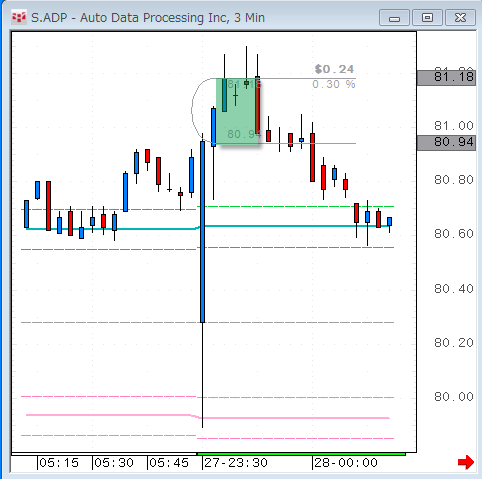Click the 05:45 time axis label
This screenshot has height=479, width=482.
point(169,463)
